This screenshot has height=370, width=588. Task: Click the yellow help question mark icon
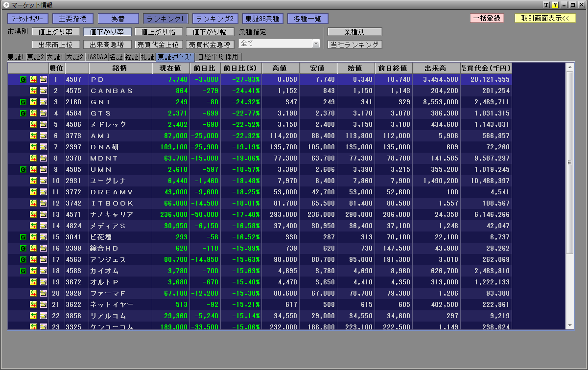[555, 5]
